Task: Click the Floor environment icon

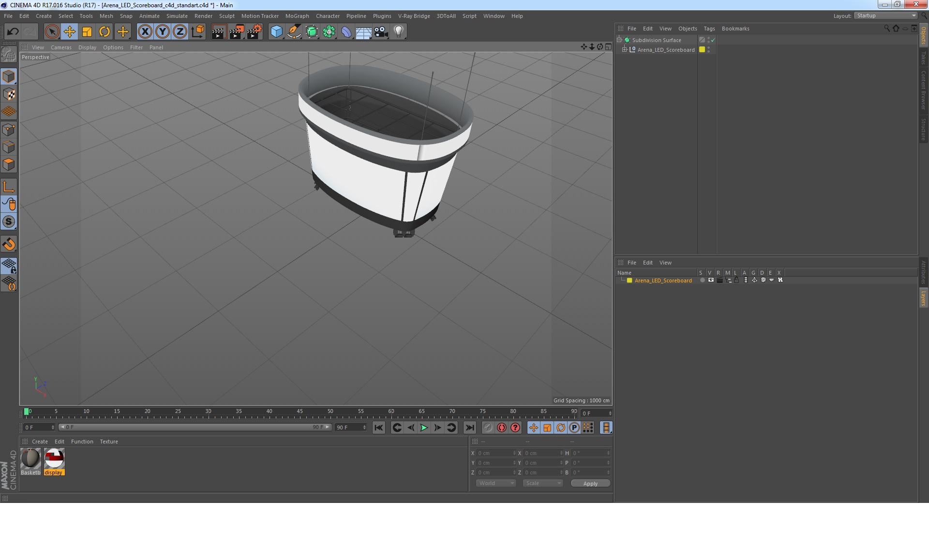Action: point(363,32)
